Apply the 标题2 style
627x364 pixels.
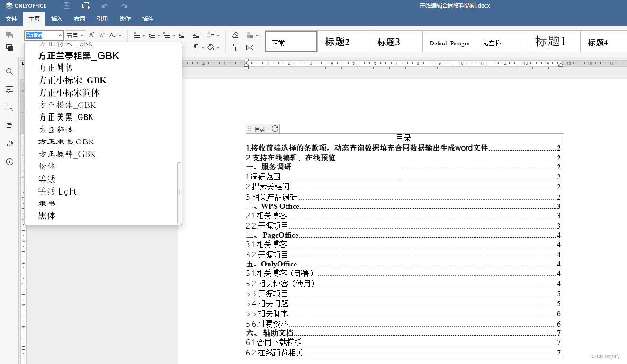point(344,41)
